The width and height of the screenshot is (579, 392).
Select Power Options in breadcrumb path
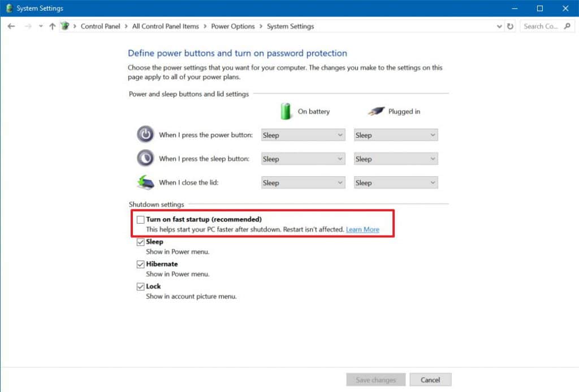point(232,27)
